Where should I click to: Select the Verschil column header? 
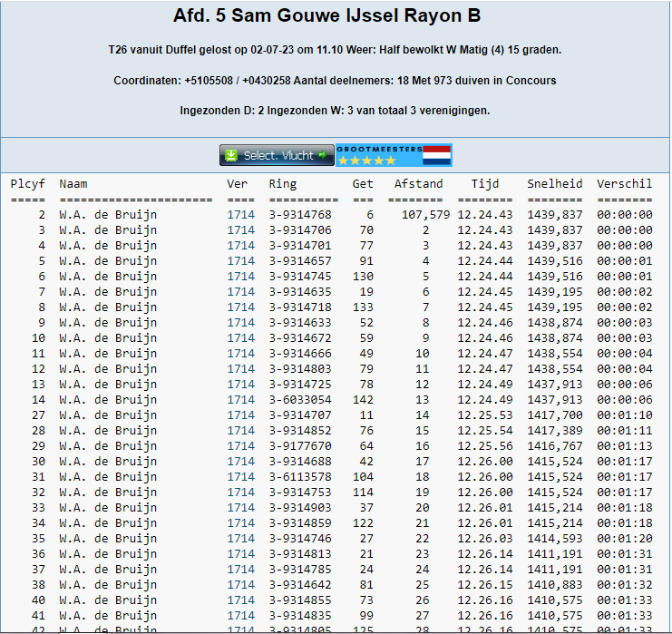tap(625, 184)
